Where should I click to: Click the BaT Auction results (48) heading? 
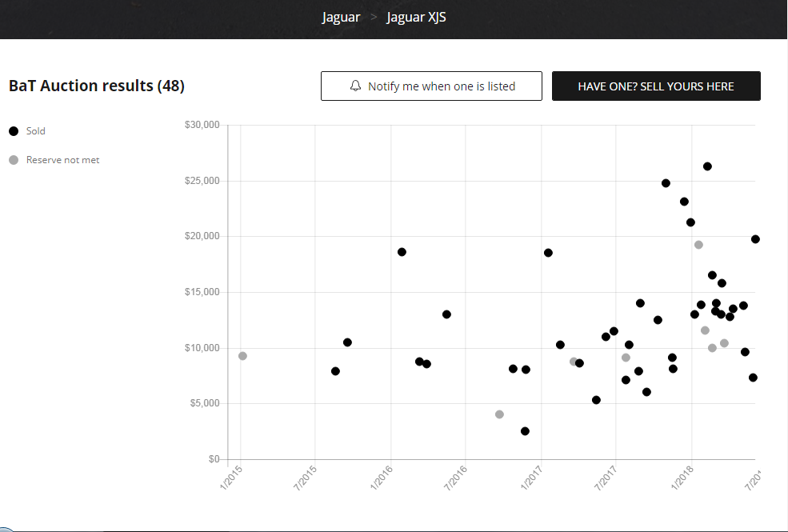click(x=97, y=86)
